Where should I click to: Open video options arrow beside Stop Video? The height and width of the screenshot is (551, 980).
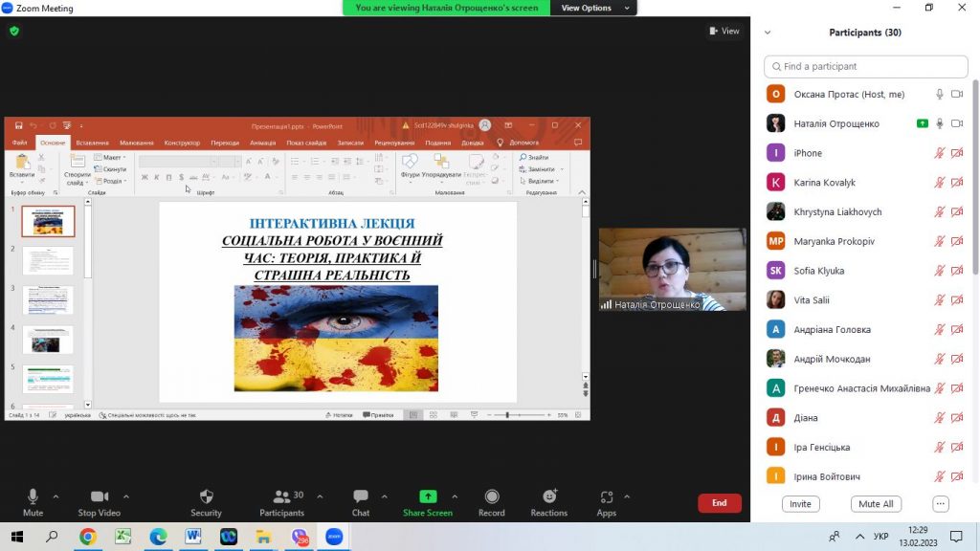[126, 496]
